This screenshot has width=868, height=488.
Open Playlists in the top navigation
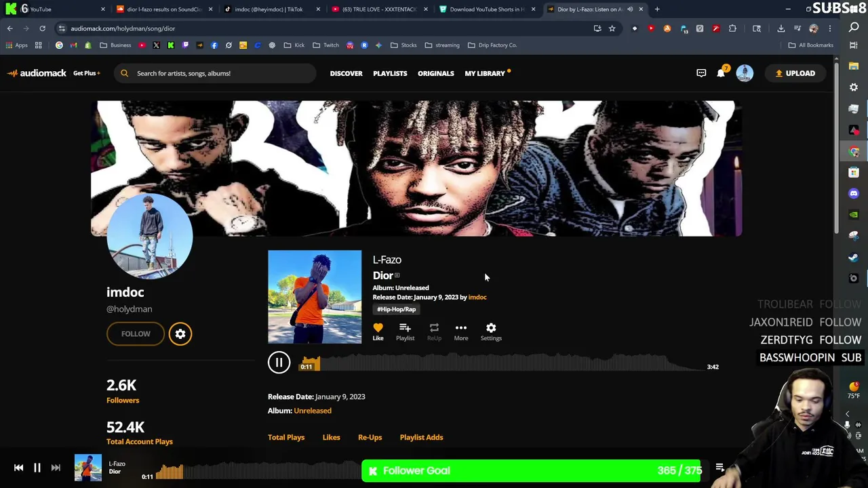pos(390,73)
